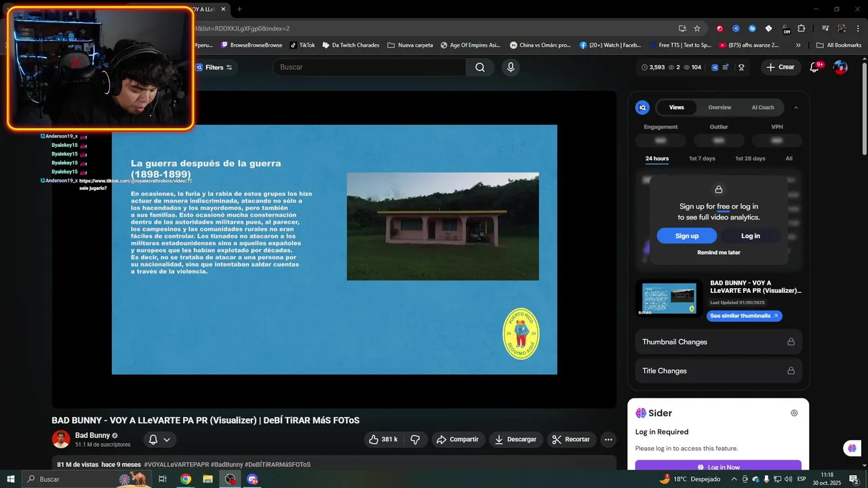
Task: Open more actions three-dot menu under video
Action: [608, 439]
